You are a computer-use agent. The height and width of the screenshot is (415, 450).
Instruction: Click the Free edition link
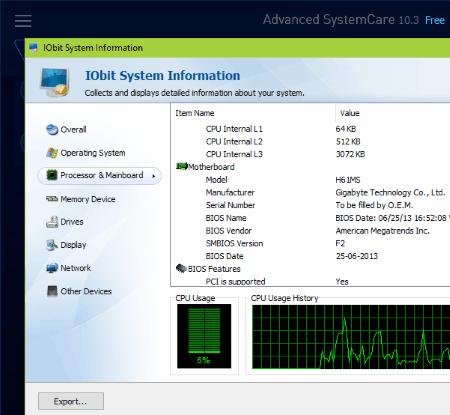pyautogui.click(x=435, y=20)
